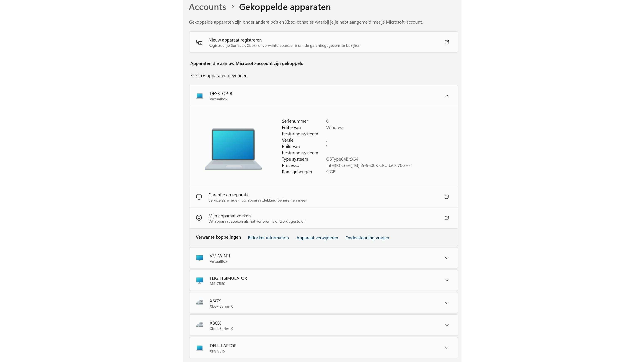
Task: Open the Bitlocker information link
Action: (268, 238)
